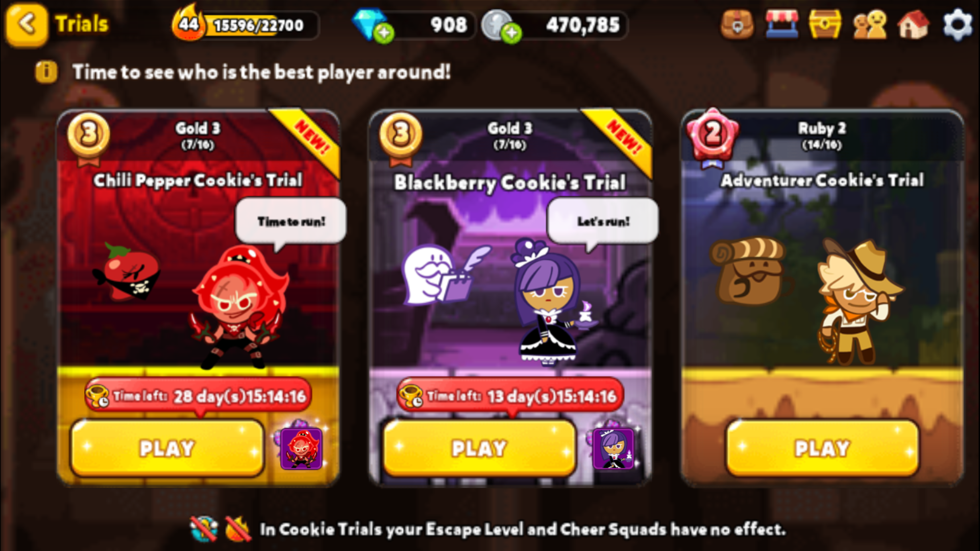Go back with the yellow arrow button
This screenshot has width=980, height=551.
pyautogui.click(x=27, y=24)
